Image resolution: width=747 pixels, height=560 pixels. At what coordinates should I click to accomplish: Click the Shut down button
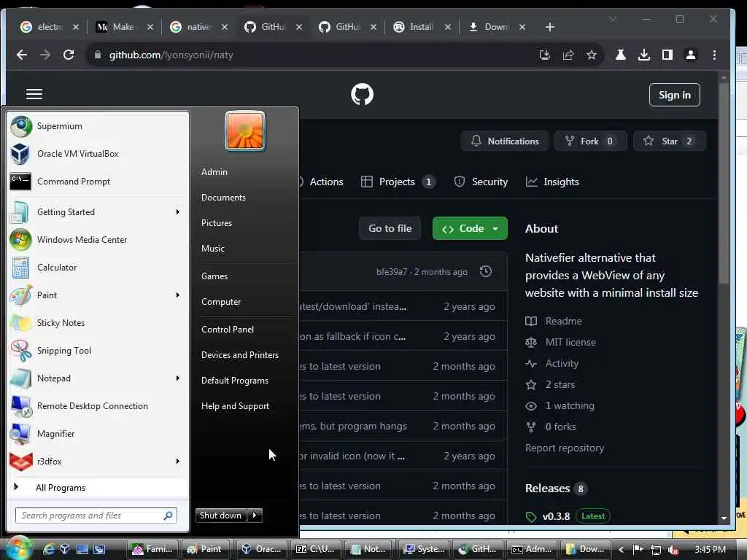[221, 516]
